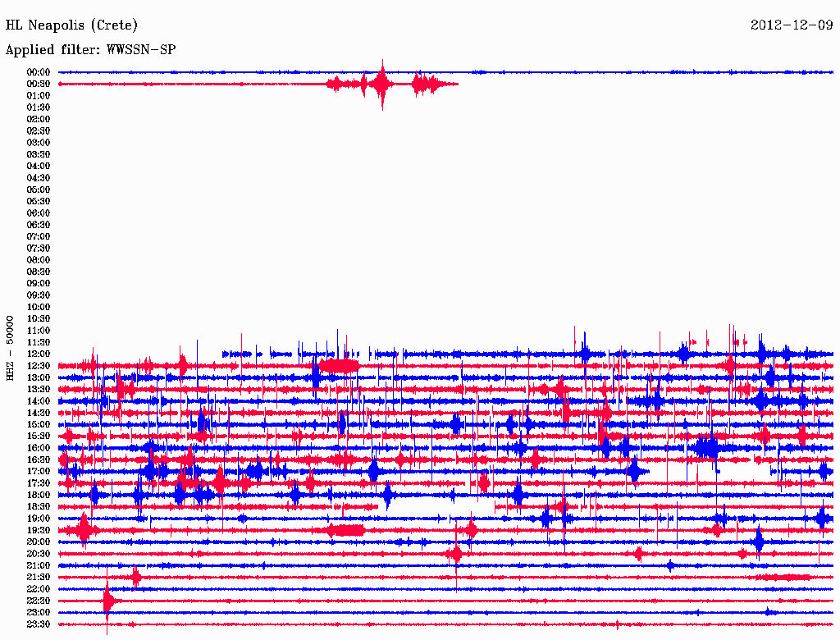Click the 01:00 time label
The height and width of the screenshot is (640, 840).
pos(39,95)
